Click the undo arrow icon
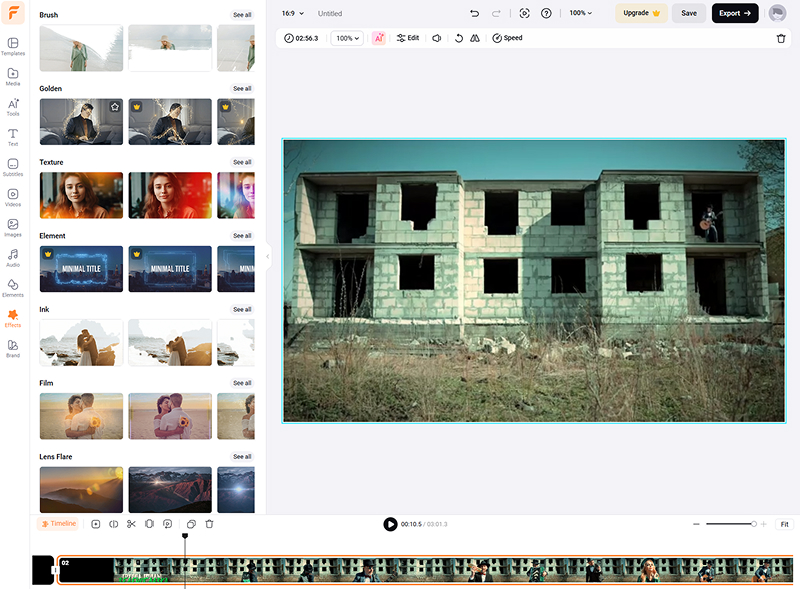Screen dimensions: 800x589 [x=474, y=13]
